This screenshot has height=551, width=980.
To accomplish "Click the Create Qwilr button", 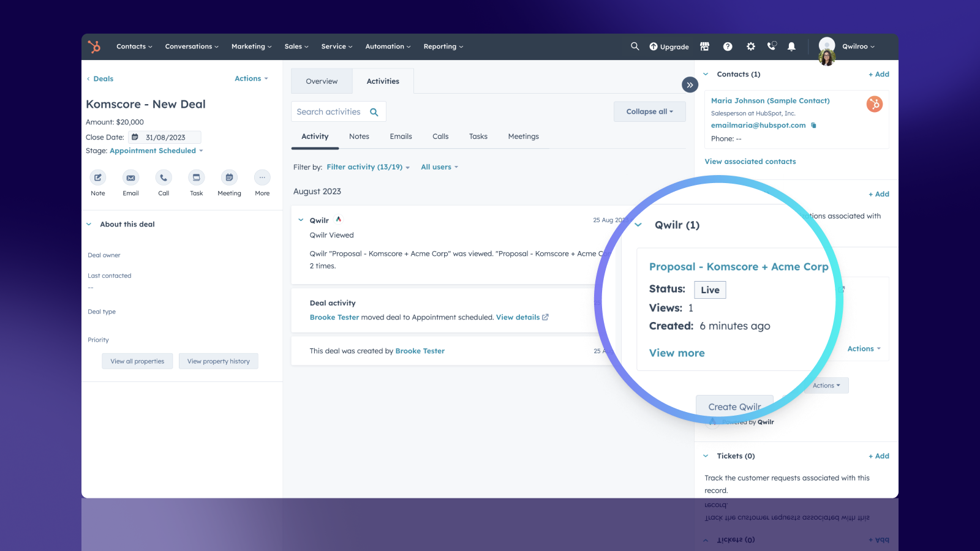I will (x=735, y=407).
